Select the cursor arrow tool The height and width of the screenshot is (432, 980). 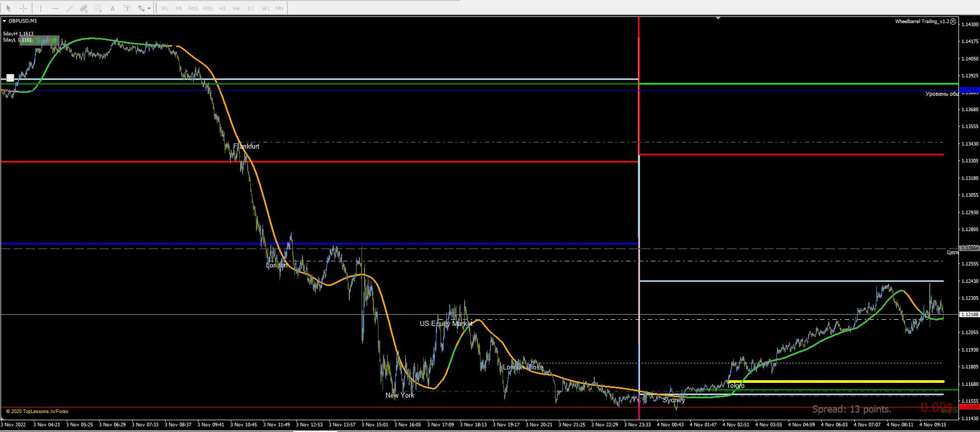click(8, 8)
